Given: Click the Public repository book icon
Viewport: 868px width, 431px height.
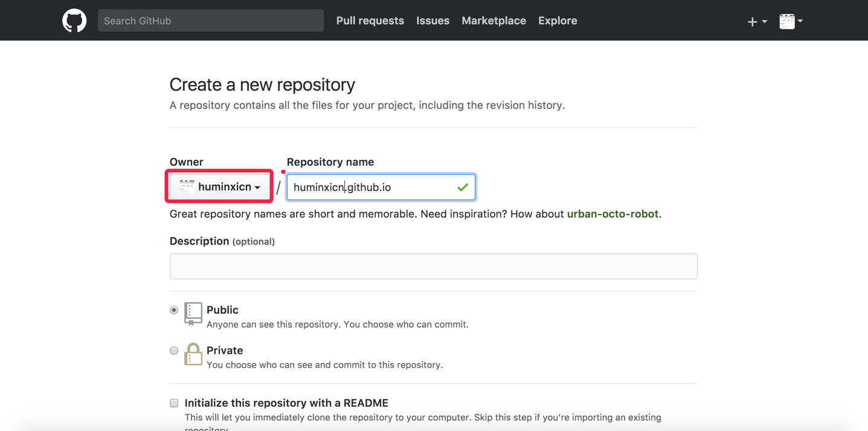Looking at the screenshot, I should [x=193, y=314].
